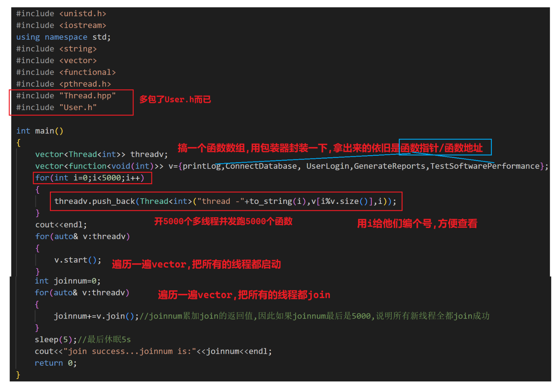Image resolution: width=559 pixels, height=392 pixels.
Task: Click the 'int joinnum=0;' declaration
Action: (67, 281)
